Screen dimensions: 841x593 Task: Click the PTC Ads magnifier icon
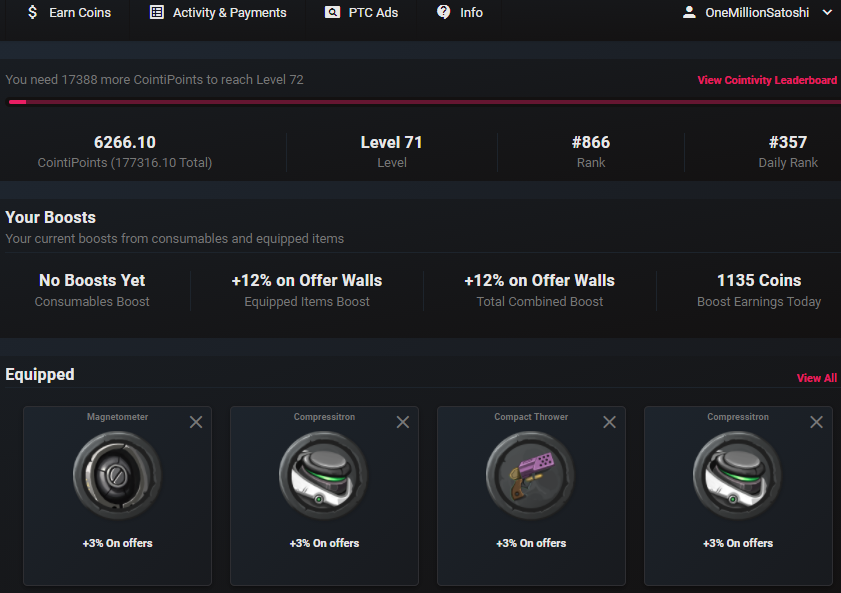click(x=333, y=12)
